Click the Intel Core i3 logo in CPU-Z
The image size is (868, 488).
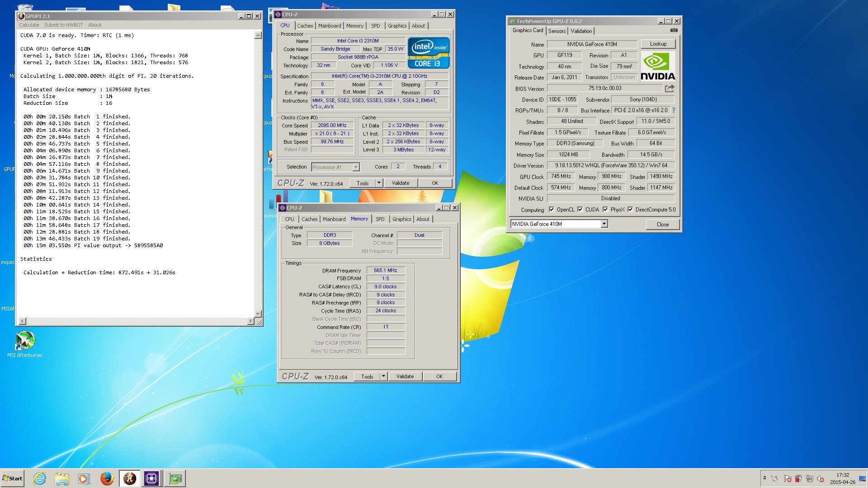point(429,52)
